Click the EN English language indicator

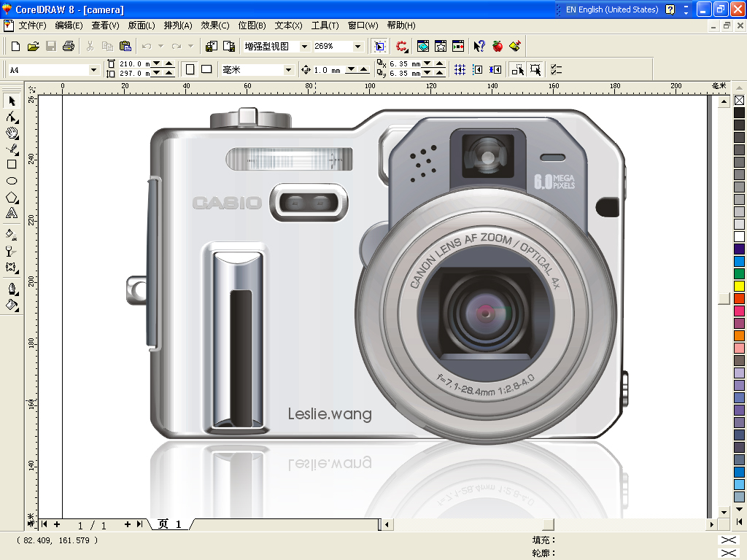[612, 9]
